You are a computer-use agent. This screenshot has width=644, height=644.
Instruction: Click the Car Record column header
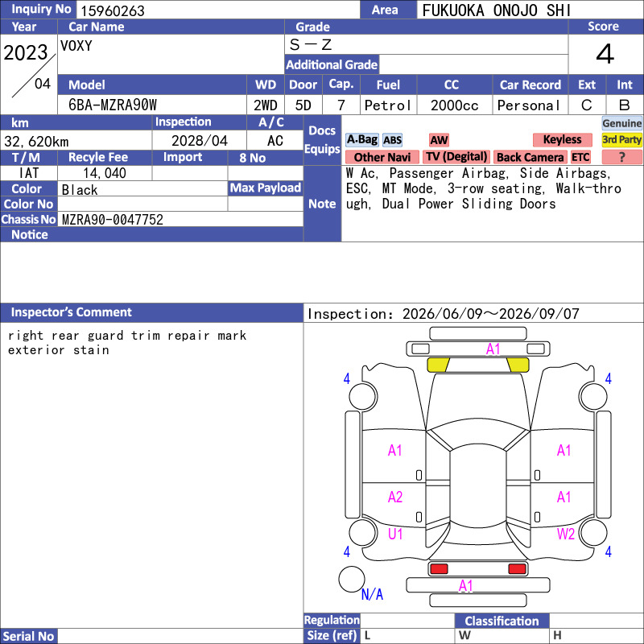coord(530,85)
